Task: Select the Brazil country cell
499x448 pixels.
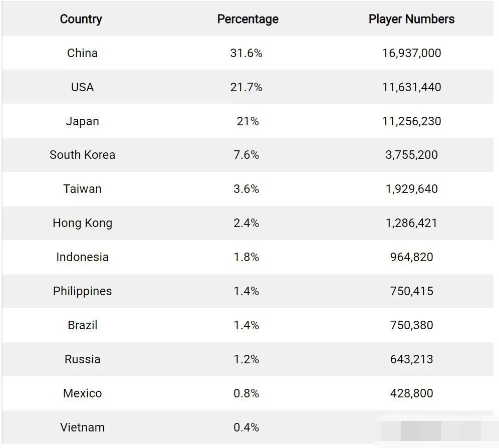Action: [x=83, y=325]
